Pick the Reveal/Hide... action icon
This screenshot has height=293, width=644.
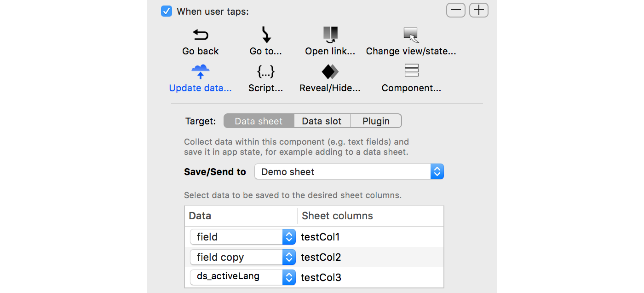[330, 72]
